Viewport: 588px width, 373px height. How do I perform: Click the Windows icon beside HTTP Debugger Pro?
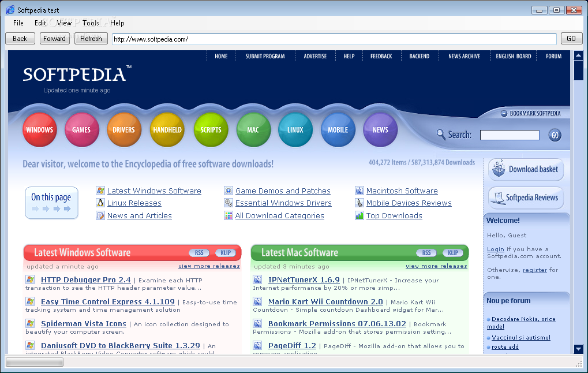pyautogui.click(x=30, y=279)
